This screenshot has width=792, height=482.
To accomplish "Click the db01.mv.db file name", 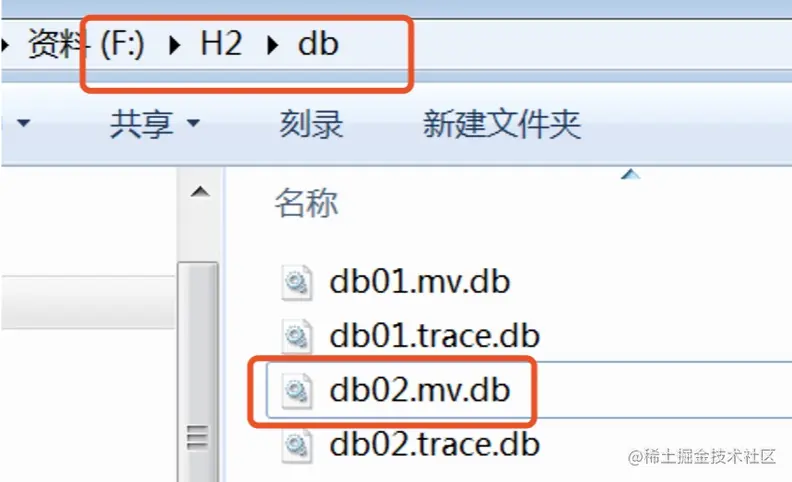I will click(419, 282).
